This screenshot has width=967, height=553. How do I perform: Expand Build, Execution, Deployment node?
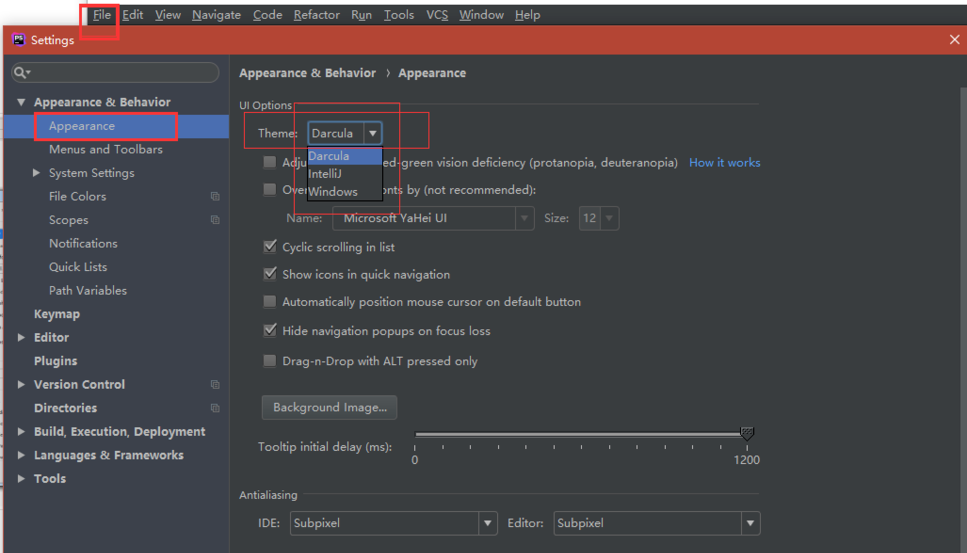click(21, 432)
